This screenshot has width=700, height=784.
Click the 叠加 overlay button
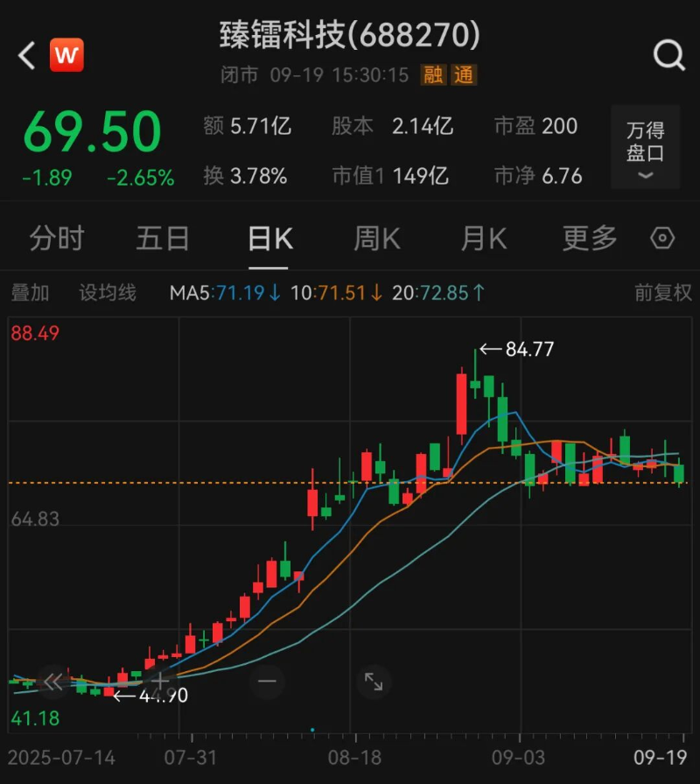tap(31, 293)
